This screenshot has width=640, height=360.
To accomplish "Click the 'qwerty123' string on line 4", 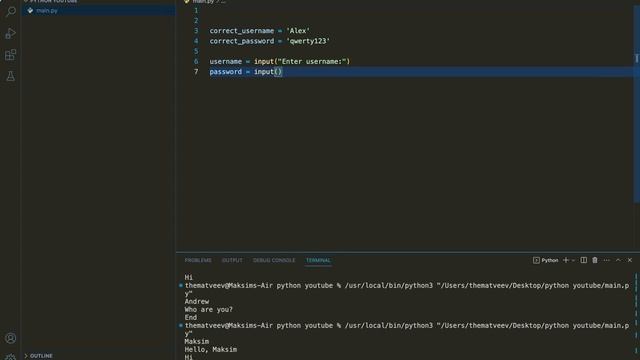I will pyautogui.click(x=308, y=41).
